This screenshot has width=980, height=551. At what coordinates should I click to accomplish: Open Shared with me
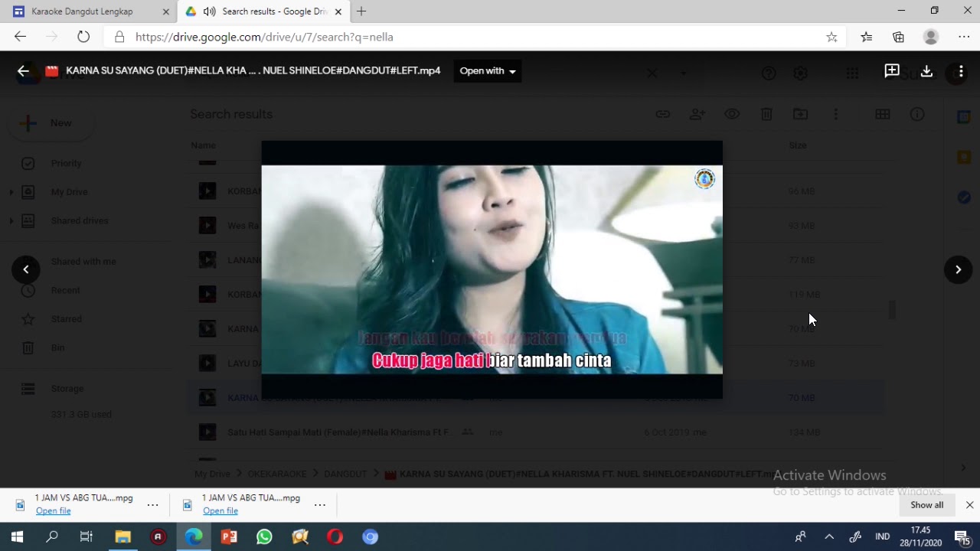(x=83, y=262)
